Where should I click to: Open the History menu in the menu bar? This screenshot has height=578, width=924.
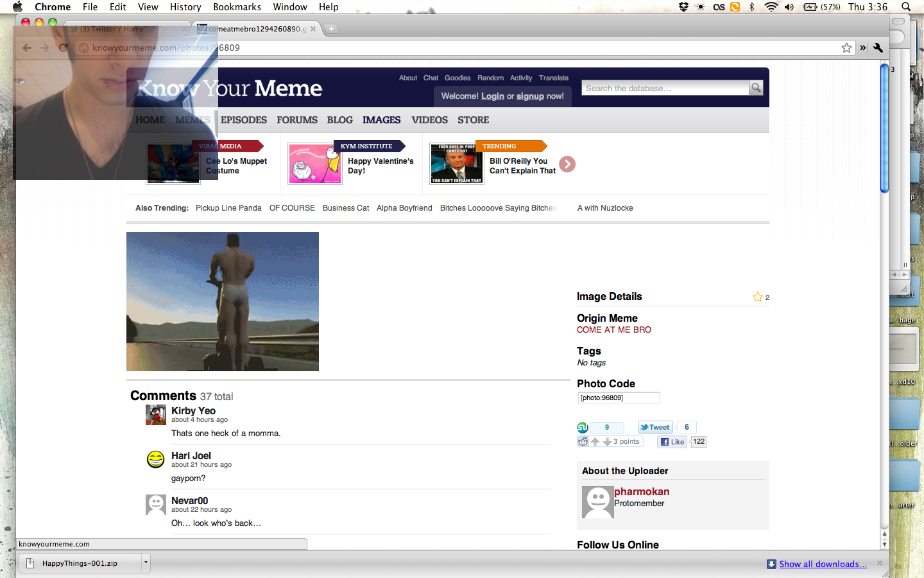(x=185, y=7)
